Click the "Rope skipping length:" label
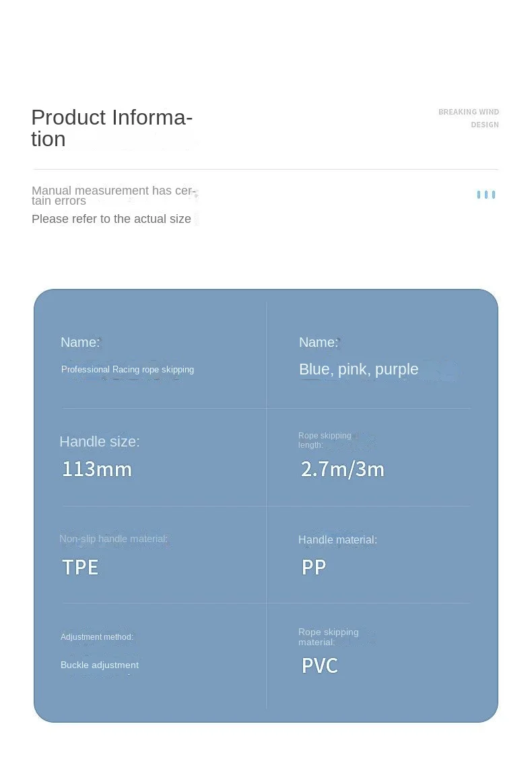The width and height of the screenshot is (532, 757). pos(325,440)
